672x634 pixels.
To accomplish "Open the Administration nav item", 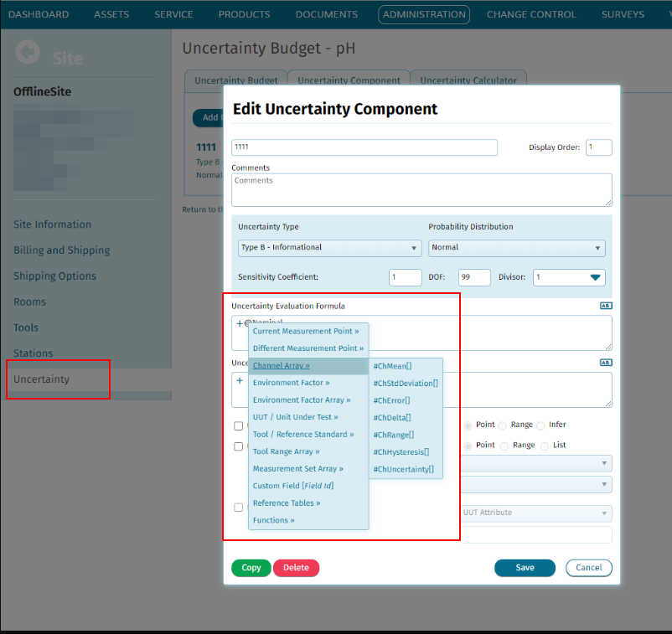I will click(424, 14).
